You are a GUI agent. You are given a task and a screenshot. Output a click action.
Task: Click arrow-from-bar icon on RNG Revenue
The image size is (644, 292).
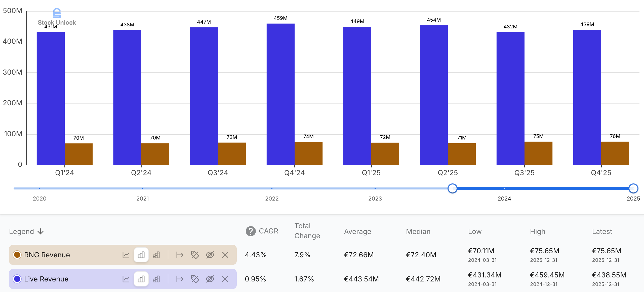(180, 255)
